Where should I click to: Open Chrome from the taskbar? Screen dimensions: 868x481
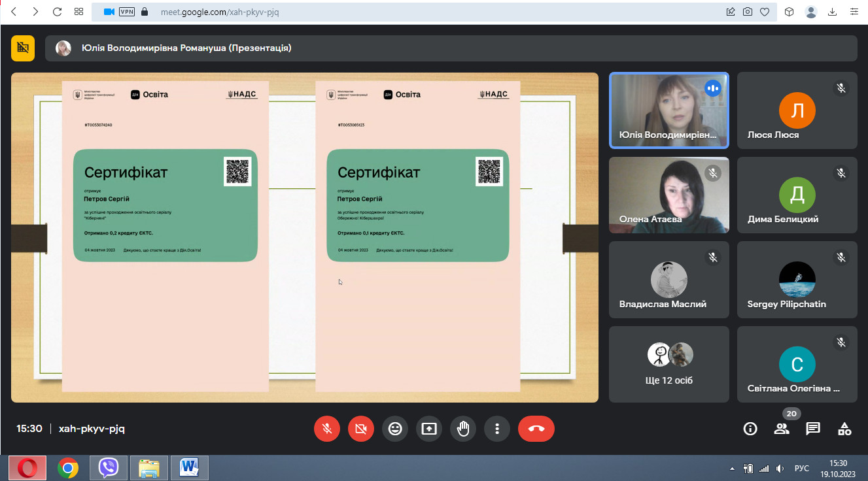tap(68, 468)
